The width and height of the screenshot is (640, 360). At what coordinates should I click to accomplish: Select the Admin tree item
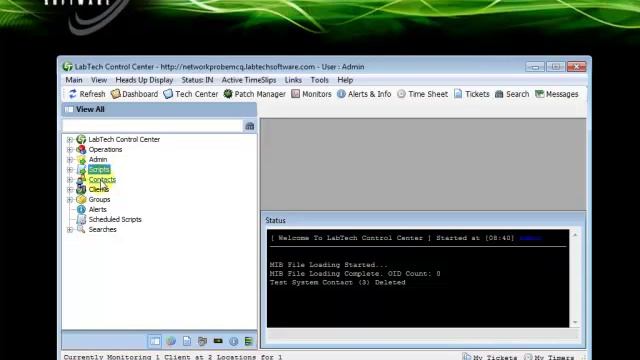pyautogui.click(x=98, y=160)
